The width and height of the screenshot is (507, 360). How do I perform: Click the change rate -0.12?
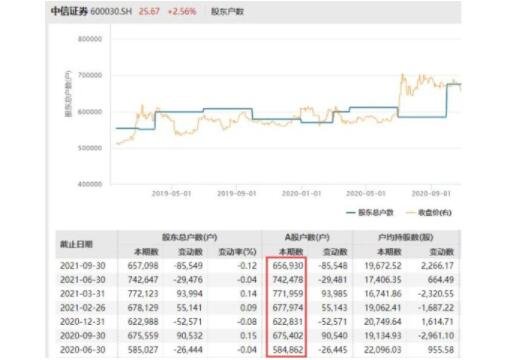point(247,266)
